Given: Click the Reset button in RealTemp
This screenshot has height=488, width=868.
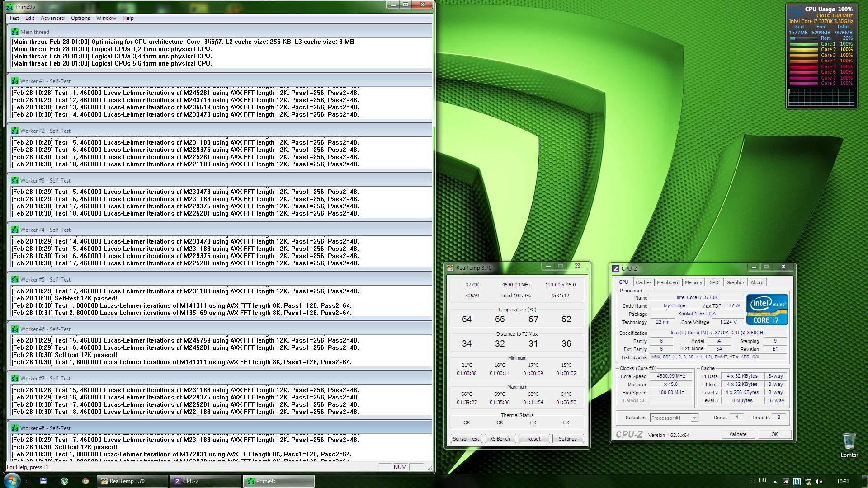Looking at the screenshot, I should pyautogui.click(x=534, y=439).
